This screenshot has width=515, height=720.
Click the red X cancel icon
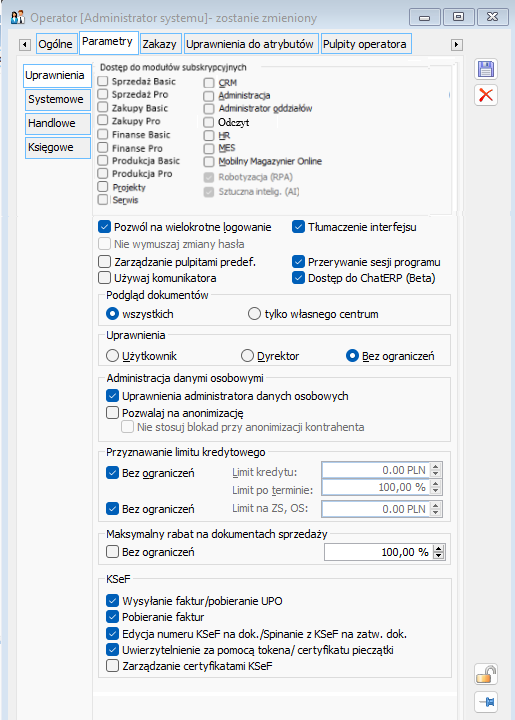[x=486, y=95]
